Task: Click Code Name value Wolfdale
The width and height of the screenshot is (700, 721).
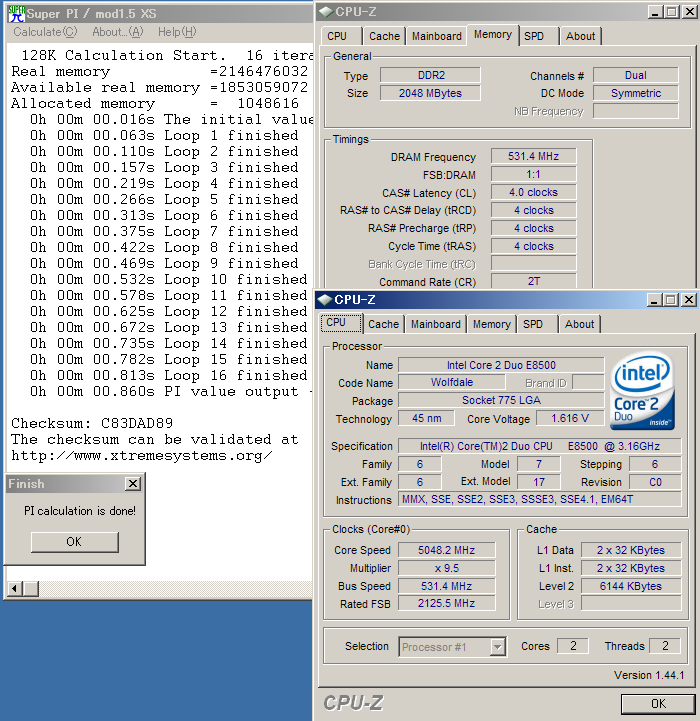Action: coord(452,382)
